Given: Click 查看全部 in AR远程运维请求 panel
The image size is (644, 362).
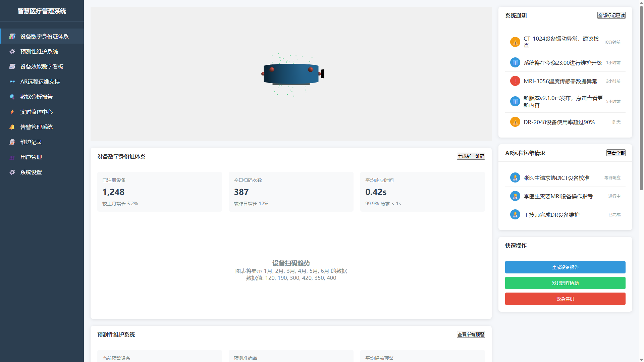Looking at the screenshot, I should (615, 153).
